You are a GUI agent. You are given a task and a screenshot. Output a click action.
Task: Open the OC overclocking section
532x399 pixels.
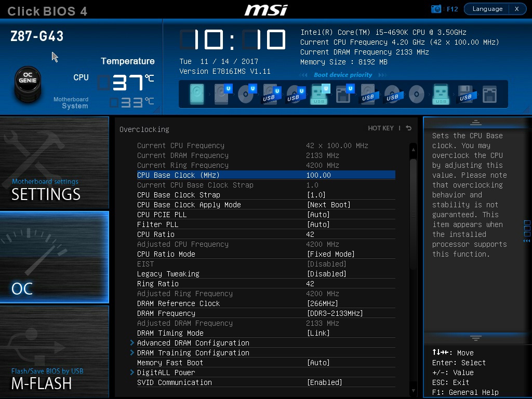pos(54,257)
